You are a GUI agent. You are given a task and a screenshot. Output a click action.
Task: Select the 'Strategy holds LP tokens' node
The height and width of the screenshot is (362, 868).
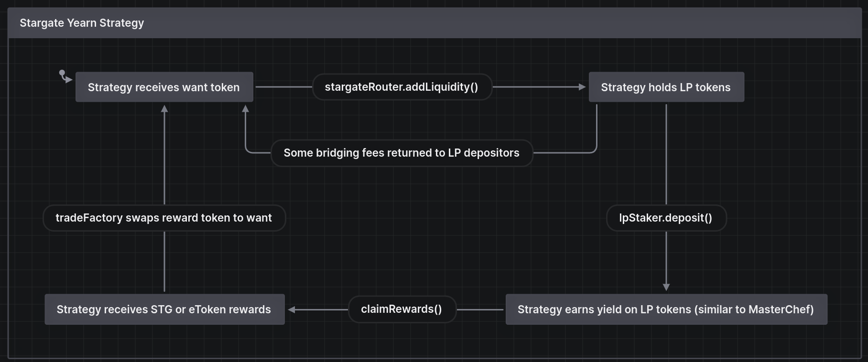666,87
